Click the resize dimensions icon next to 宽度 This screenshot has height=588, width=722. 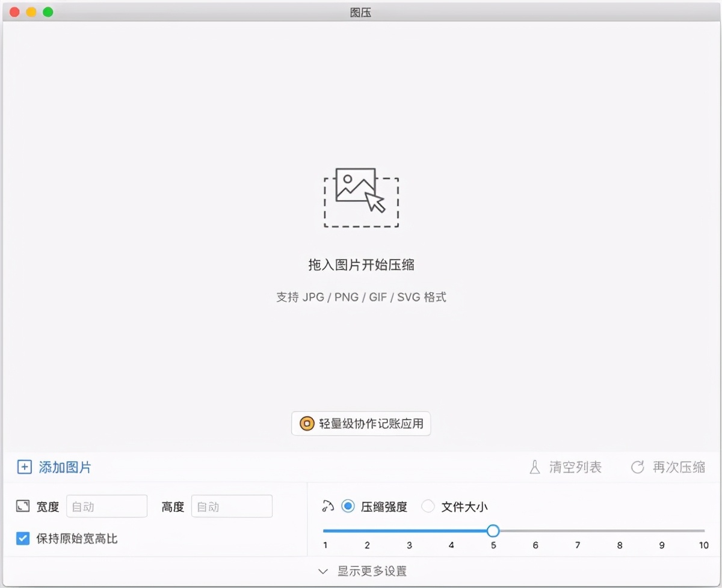tap(22, 506)
